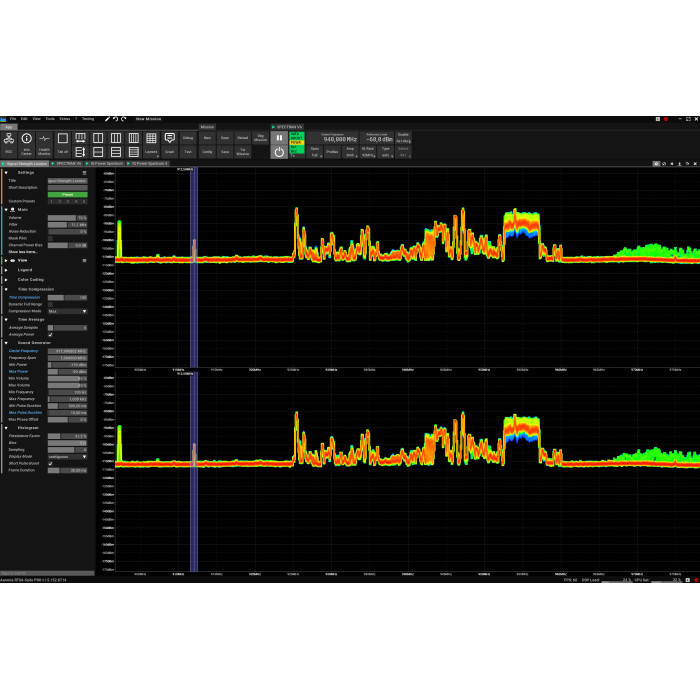700x700 pixels.
Task: Open the Settings section hamburger menu
Action: pyautogui.click(x=84, y=173)
